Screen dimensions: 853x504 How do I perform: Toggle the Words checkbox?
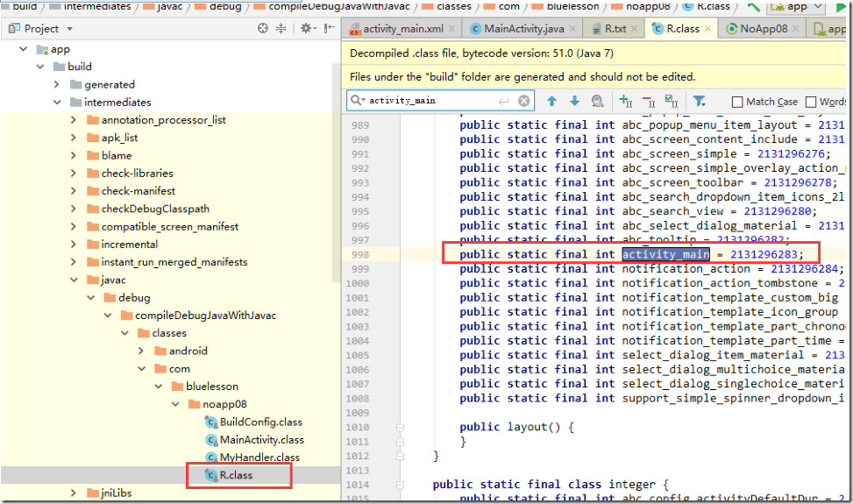point(811,102)
